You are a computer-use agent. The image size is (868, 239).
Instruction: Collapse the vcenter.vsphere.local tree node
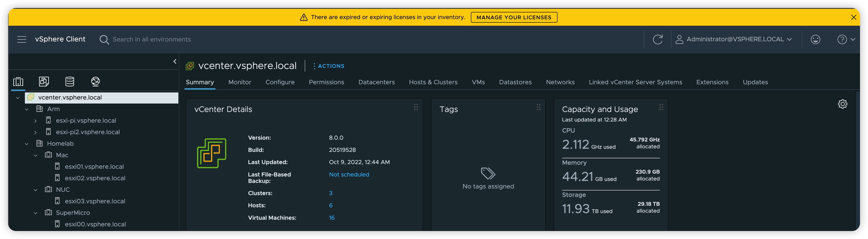[18, 98]
